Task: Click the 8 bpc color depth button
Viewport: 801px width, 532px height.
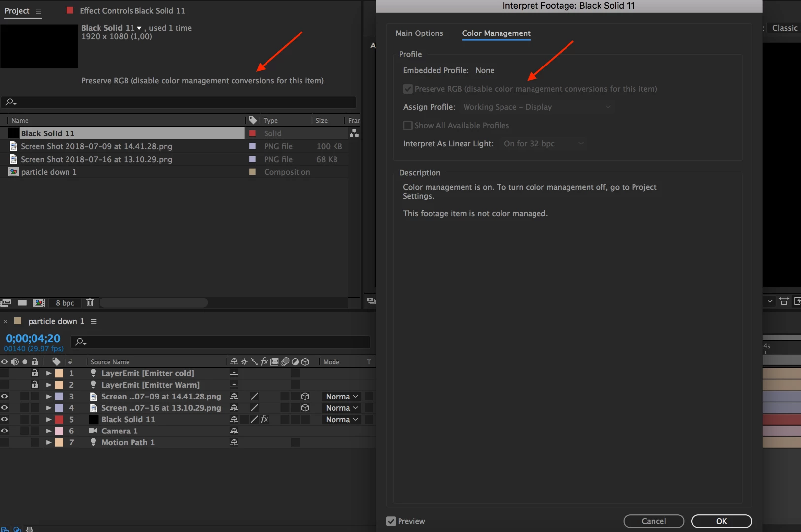Action: (65, 303)
